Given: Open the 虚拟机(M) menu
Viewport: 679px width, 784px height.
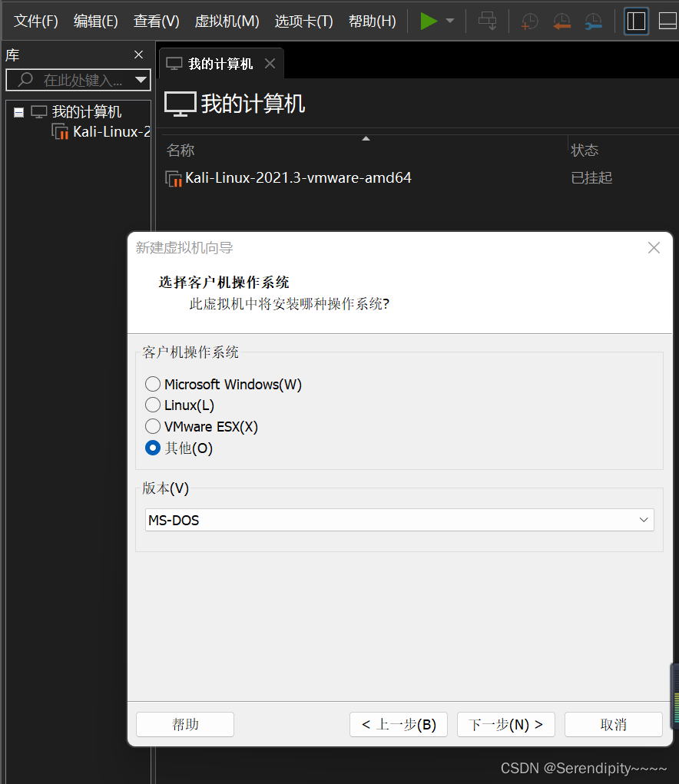Looking at the screenshot, I should pyautogui.click(x=227, y=21).
